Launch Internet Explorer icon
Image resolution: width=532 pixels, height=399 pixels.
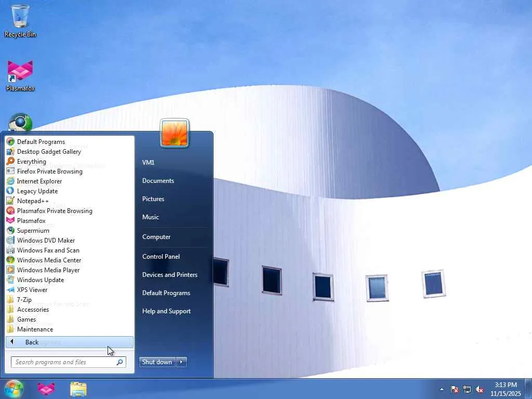point(10,181)
